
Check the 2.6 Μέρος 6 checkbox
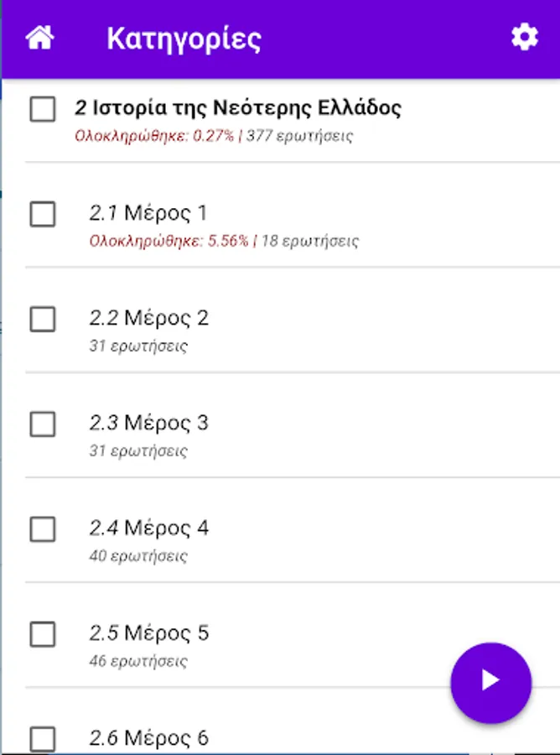(43, 739)
